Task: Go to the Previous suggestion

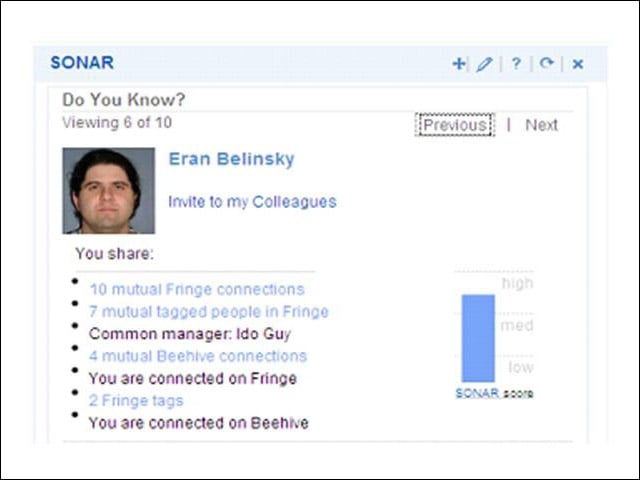Action: pyautogui.click(x=455, y=125)
